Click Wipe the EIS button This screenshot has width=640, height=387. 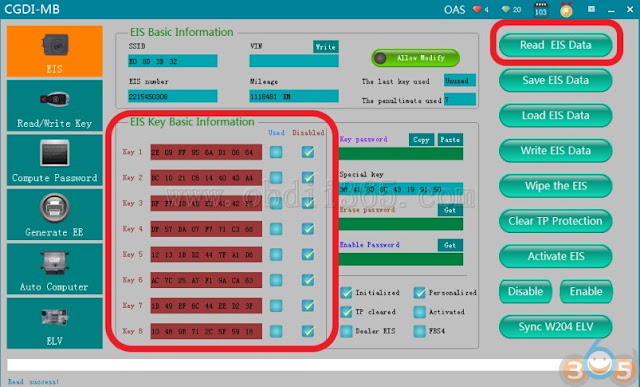click(x=556, y=186)
